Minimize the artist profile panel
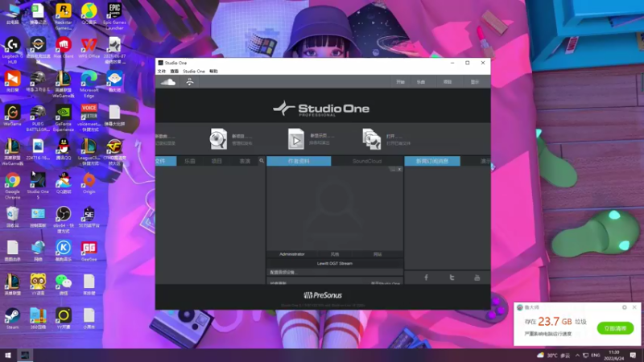 [x=393, y=169]
